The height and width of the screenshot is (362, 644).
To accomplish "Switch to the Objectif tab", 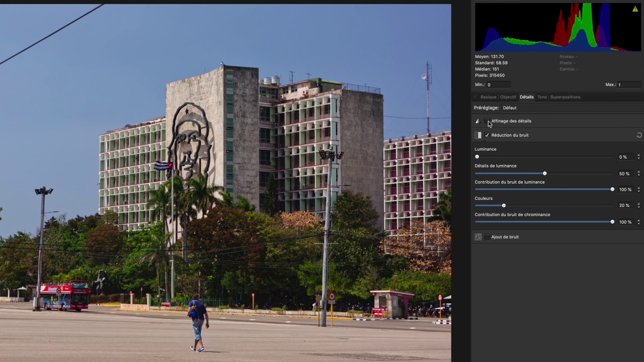I will [508, 97].
